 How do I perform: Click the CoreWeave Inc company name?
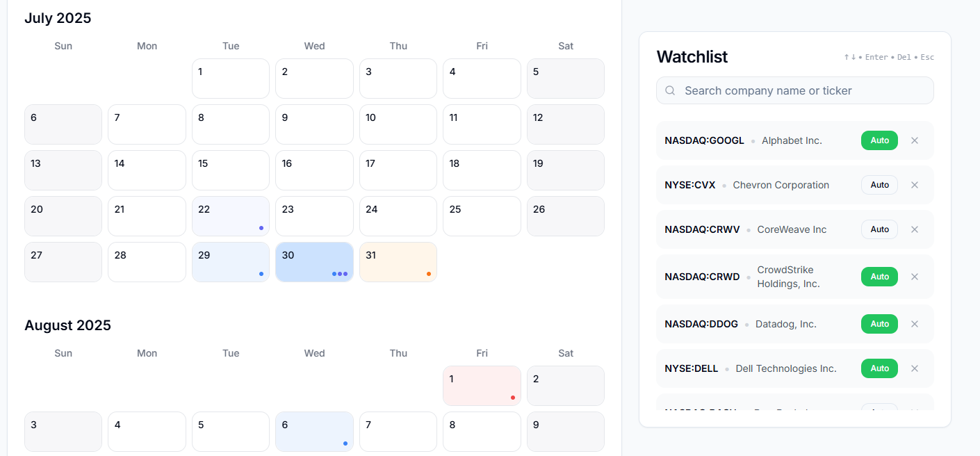[x=792, y=229]
